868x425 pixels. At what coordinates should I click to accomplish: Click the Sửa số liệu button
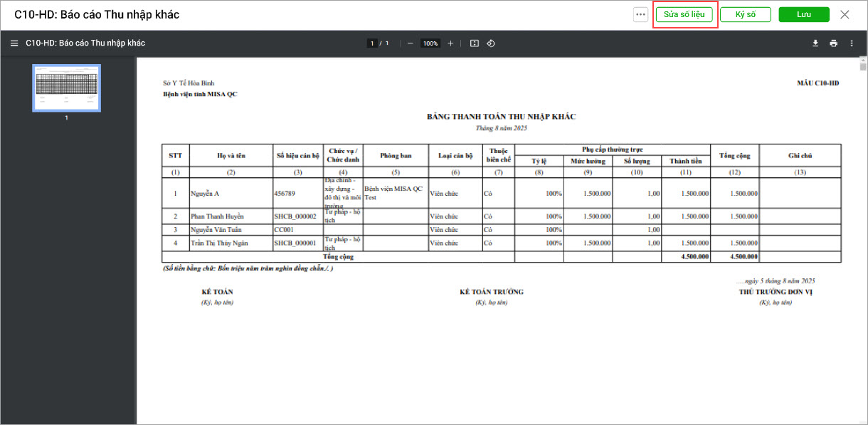coord(684,15)
